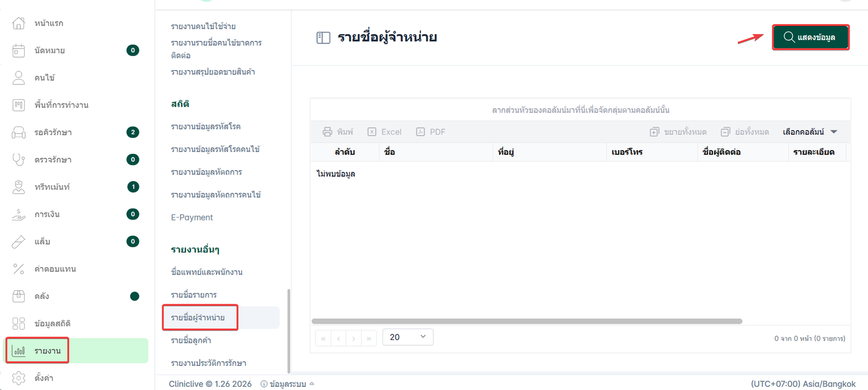This screenshot has height=390, width=868.
Task: Open the E-Payment report link
Action: [192, 218]
